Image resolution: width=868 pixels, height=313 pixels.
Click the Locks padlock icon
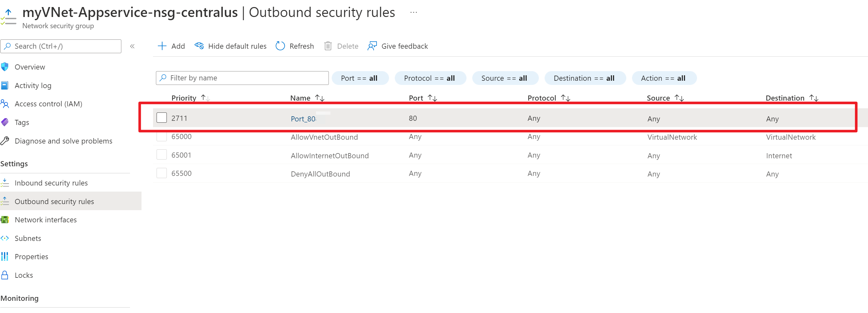coord(5,275)
